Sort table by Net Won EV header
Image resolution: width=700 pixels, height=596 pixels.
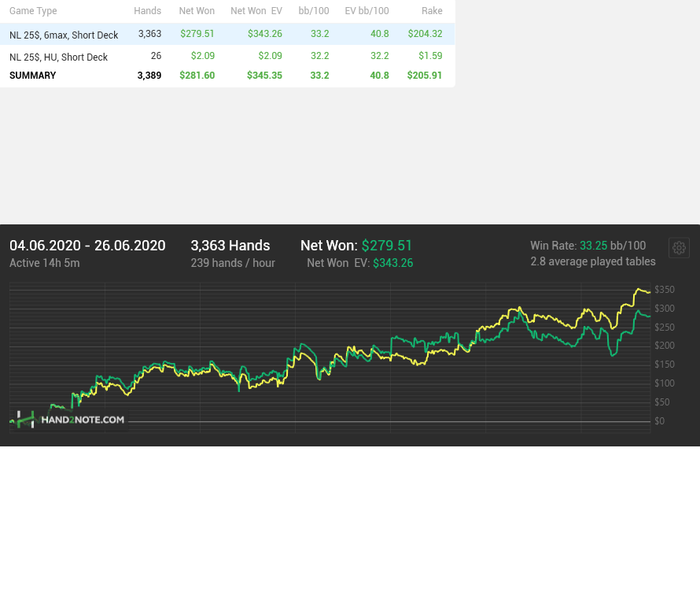(256, 11)
